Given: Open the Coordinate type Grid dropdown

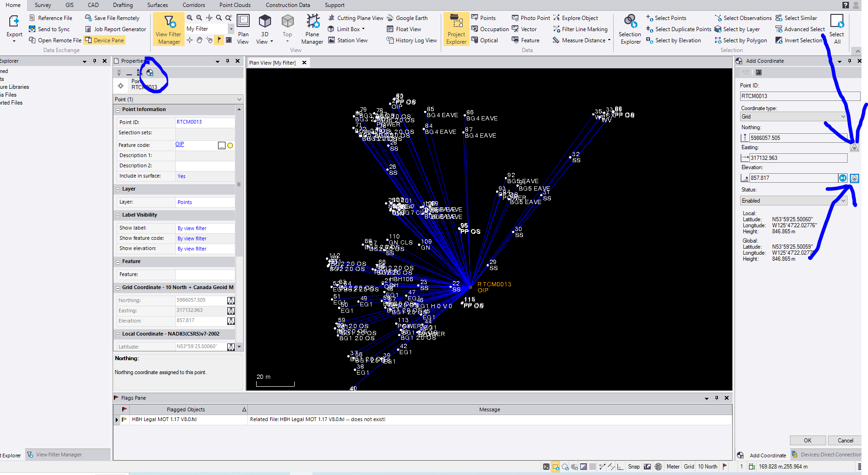Looking at the screenshot, I should 794,117.
